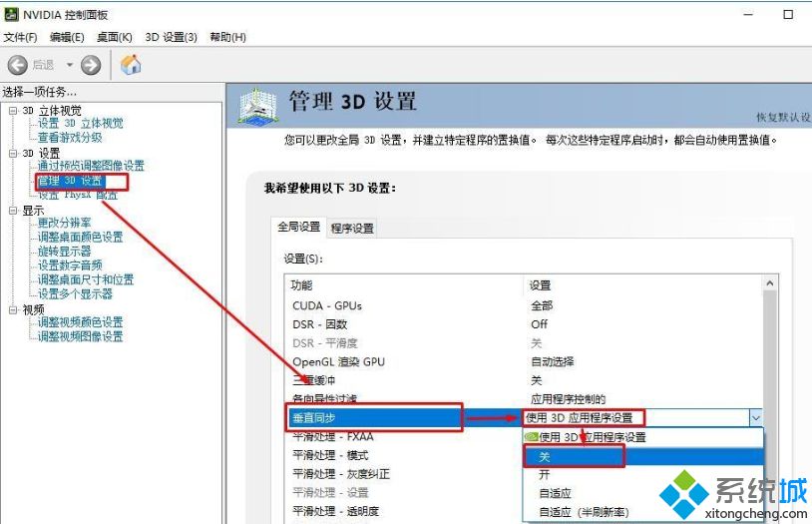Image resolution: width=812 pixels, height=524 pixels.
Task: Click the 应用程序控制的 value
Action: (568, 399)
